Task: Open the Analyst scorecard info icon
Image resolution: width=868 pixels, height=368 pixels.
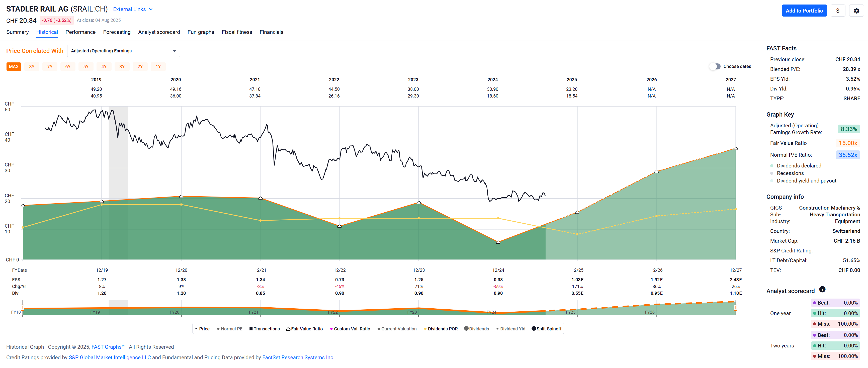Action: (x=822, y=289)
